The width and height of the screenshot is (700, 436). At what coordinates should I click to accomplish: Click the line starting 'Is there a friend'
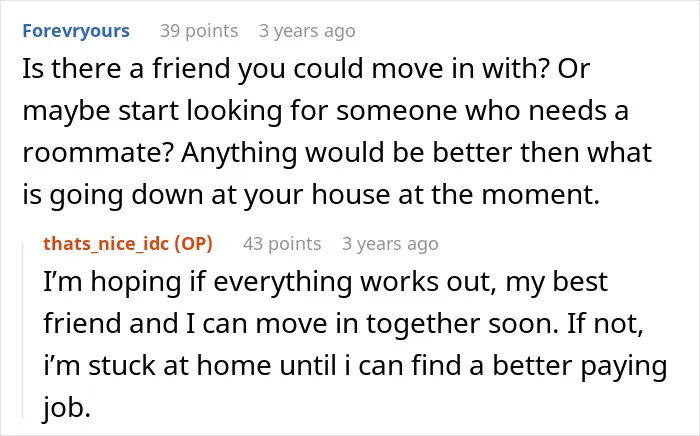(306, 69)
